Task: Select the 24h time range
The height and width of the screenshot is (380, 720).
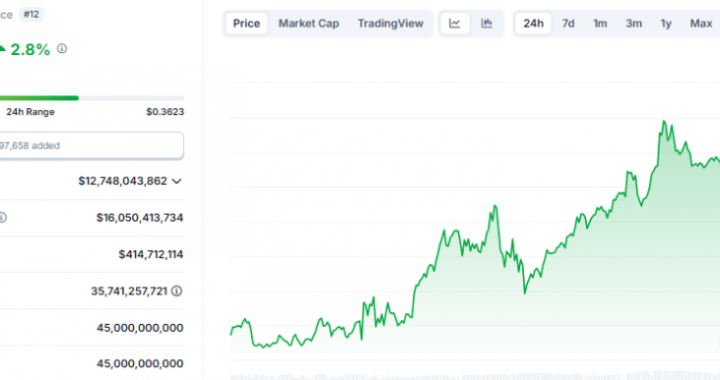Action: pyautogui.click(x=534, y=23)
